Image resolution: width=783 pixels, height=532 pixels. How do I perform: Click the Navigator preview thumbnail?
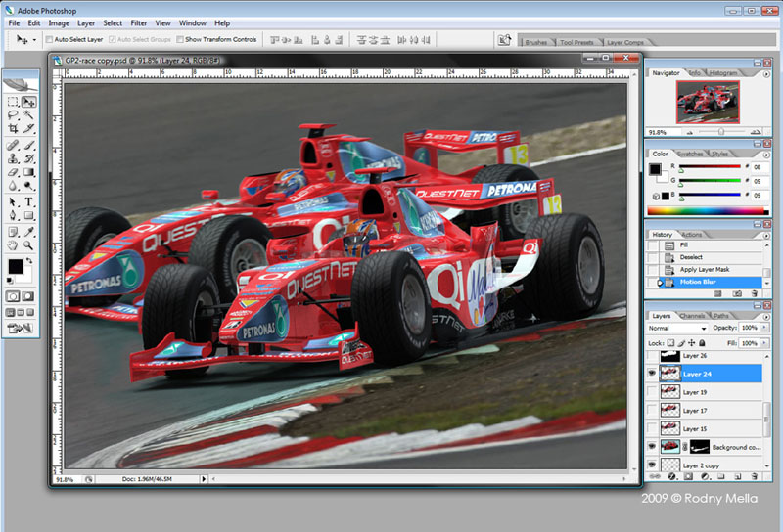tap(708, 101)
